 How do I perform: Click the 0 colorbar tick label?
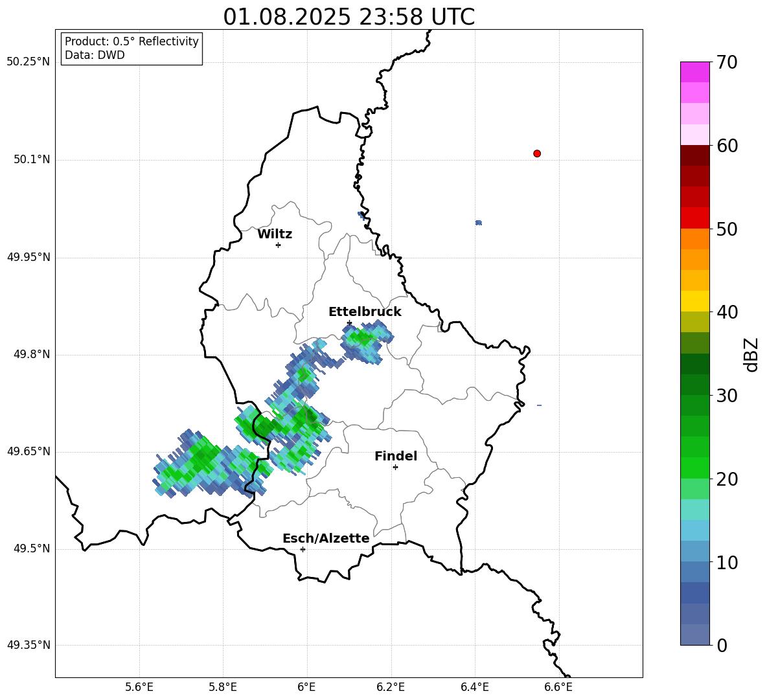[x=722, y=645]
